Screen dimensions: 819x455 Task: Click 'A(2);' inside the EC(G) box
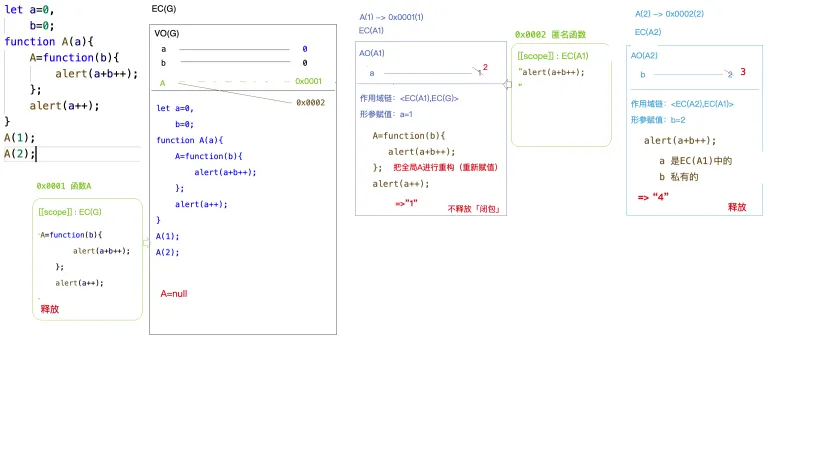tap(167, 252)
